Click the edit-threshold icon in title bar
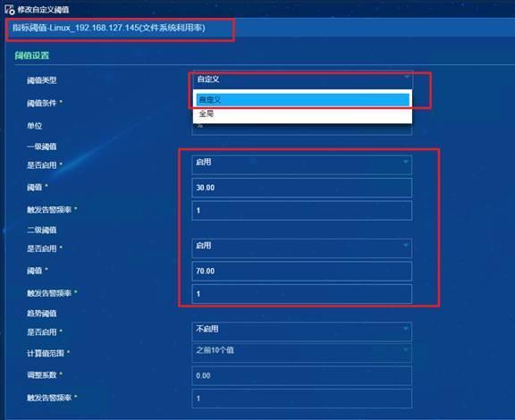This screenshot has width=515, height=420. 10,10
